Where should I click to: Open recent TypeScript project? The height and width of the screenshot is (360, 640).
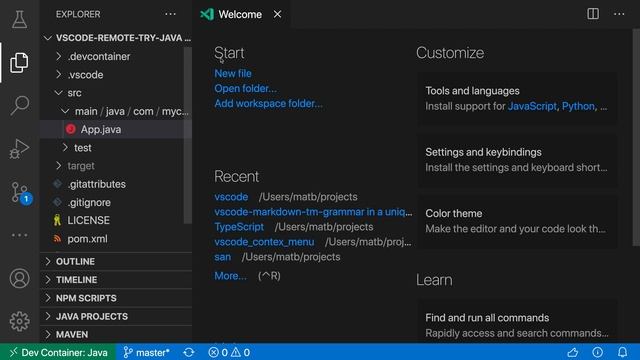point(239,227)
